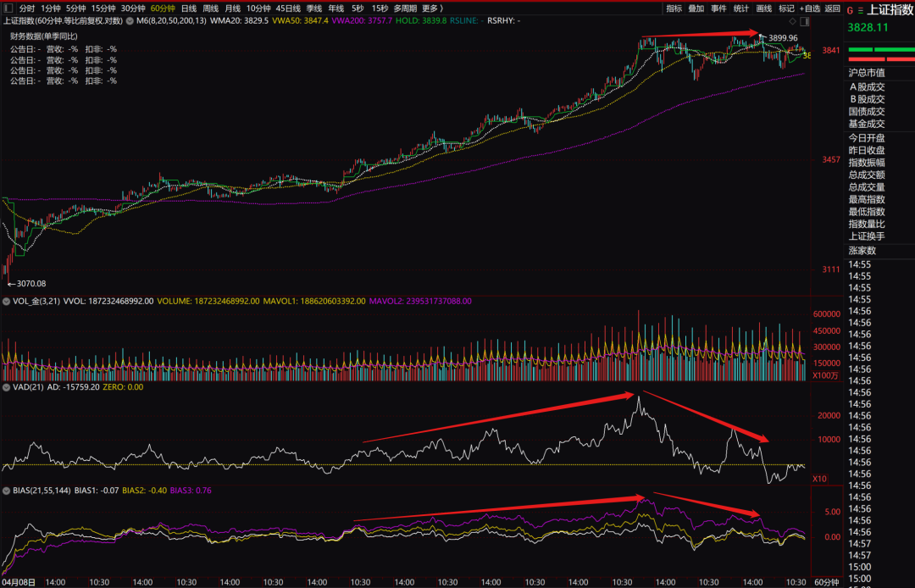This screenshot has height=588, width=915.
Task: Open the 事件 events button
Action: (719, 8)
